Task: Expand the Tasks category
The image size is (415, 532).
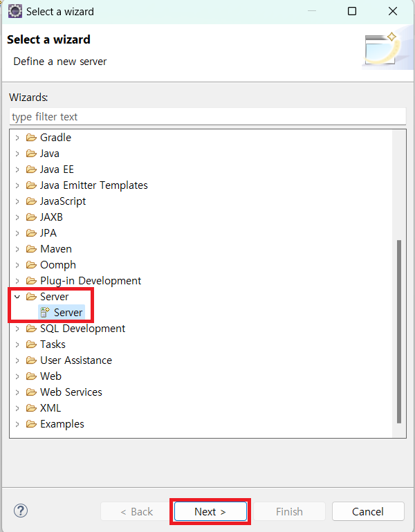Action: tap(17, 345)
